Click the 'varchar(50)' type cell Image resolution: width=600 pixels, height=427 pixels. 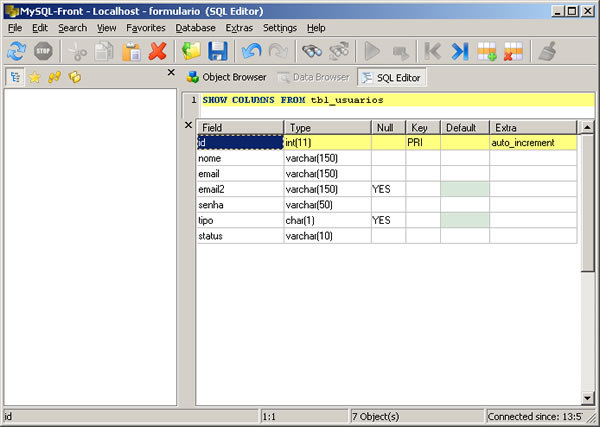[x=327, y=205]
